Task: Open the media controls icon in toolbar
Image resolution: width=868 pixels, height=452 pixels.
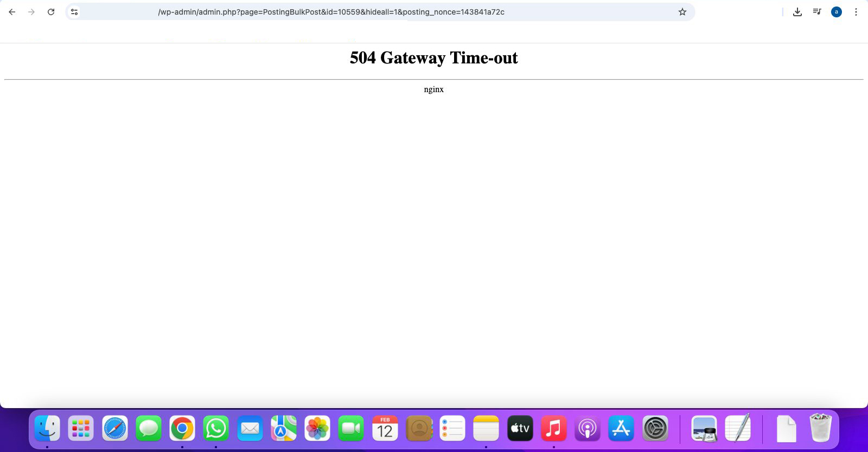Action: point(817,12)
